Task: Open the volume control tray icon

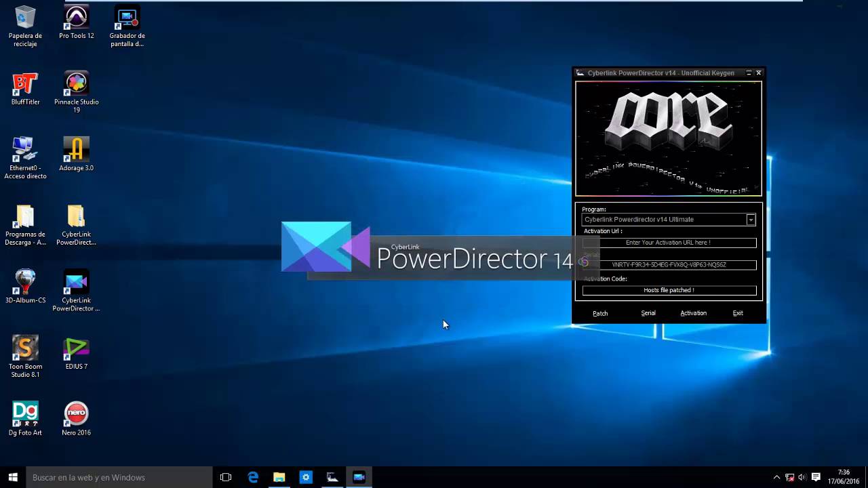Action: pos(802,477)
